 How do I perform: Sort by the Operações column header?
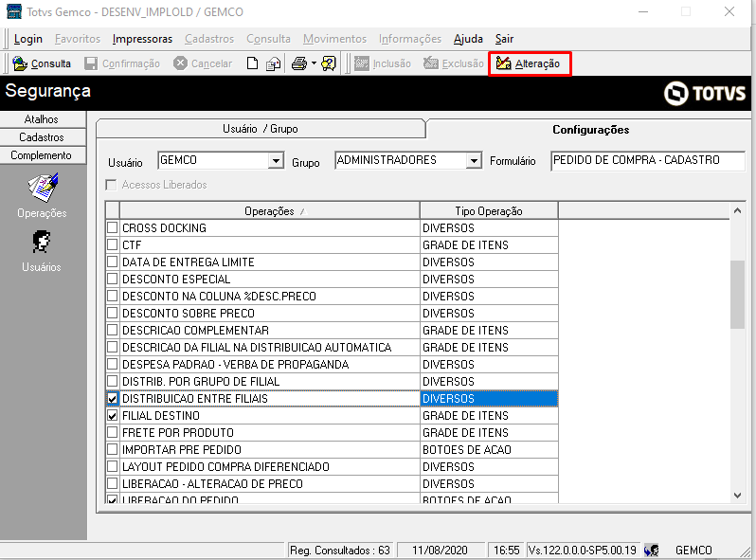pos(269,210)
